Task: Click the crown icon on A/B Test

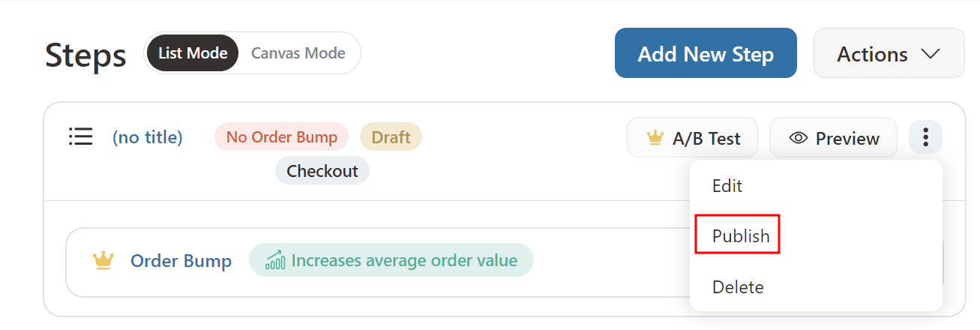Action: click(x=655, y=138)
